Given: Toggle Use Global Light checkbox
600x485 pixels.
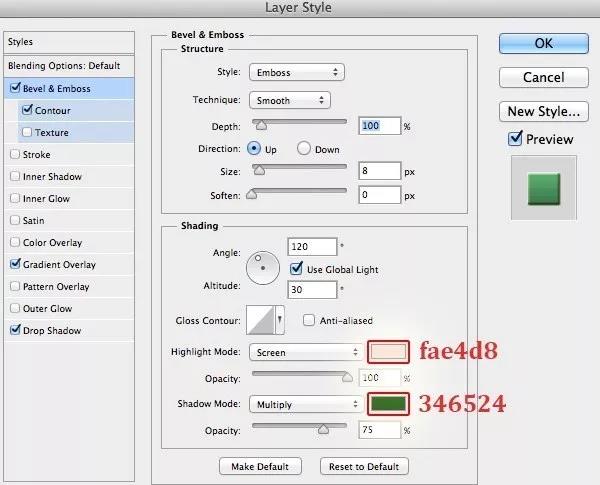Looking at the screenshot, I should pyautogui.click(x=296, y=269).
